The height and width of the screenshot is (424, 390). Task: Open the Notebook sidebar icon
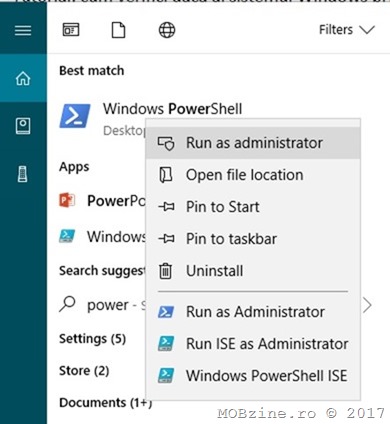(23, 126)
